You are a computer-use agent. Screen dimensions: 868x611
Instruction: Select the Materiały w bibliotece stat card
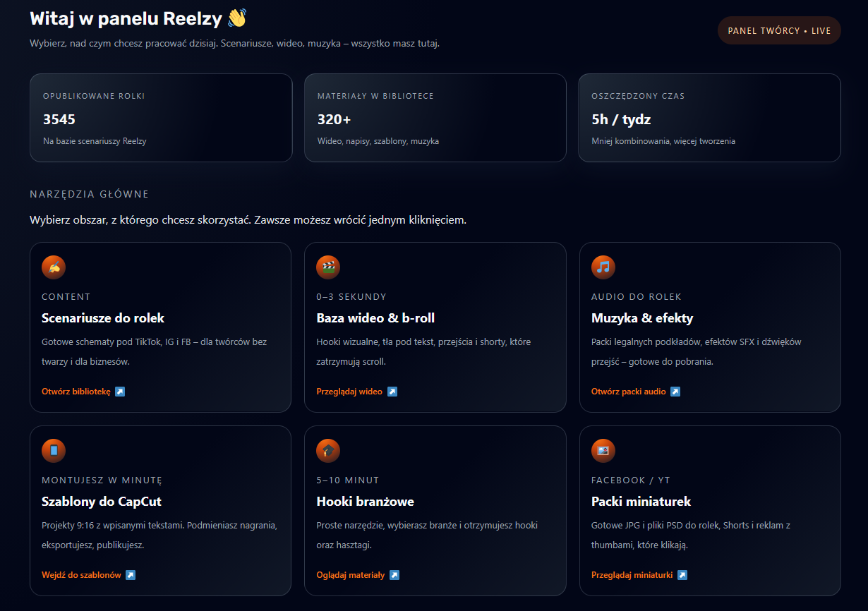(x=435, y=118)
